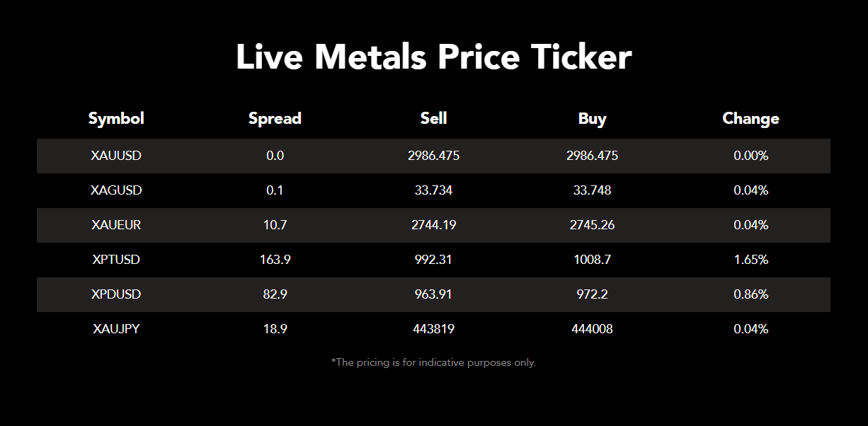The image size is (868, 426).
Task: Select the XAGUSD symbol
Action: (x=116, y=190)
